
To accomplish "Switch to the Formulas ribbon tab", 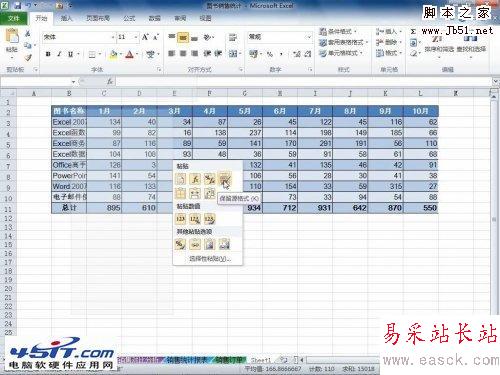I will coord(129,18).
